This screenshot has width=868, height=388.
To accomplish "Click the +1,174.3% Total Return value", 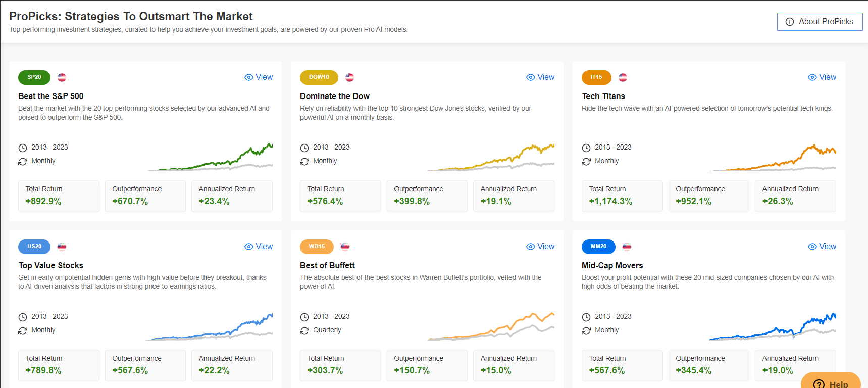I will tap(610, 201).
